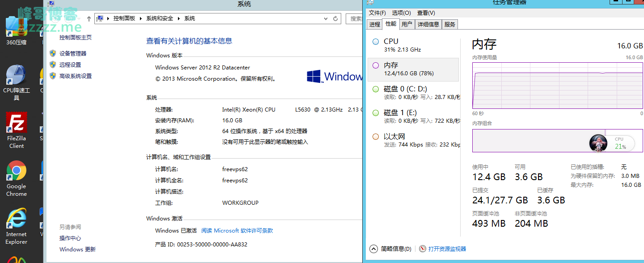
Task: Click the 内存使用量 graph
Action: point(558,85)
